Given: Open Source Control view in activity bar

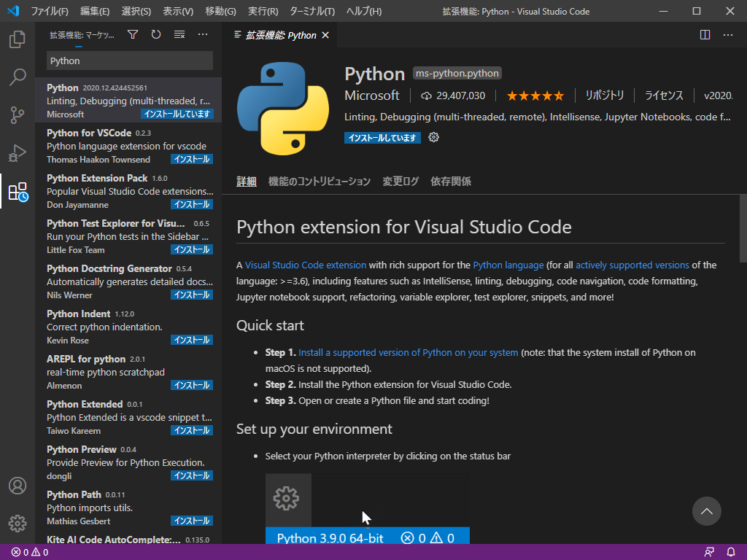Looking at the screenshot, I should coord(18,114).
